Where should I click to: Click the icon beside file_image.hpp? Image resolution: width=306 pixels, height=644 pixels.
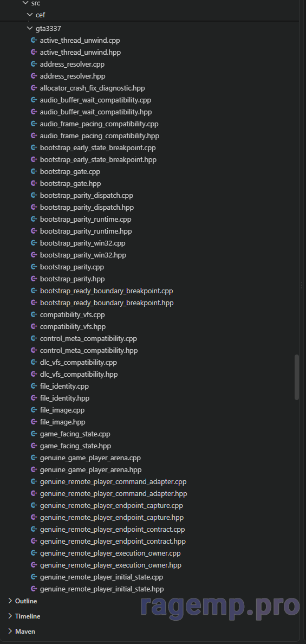(34, 422)
